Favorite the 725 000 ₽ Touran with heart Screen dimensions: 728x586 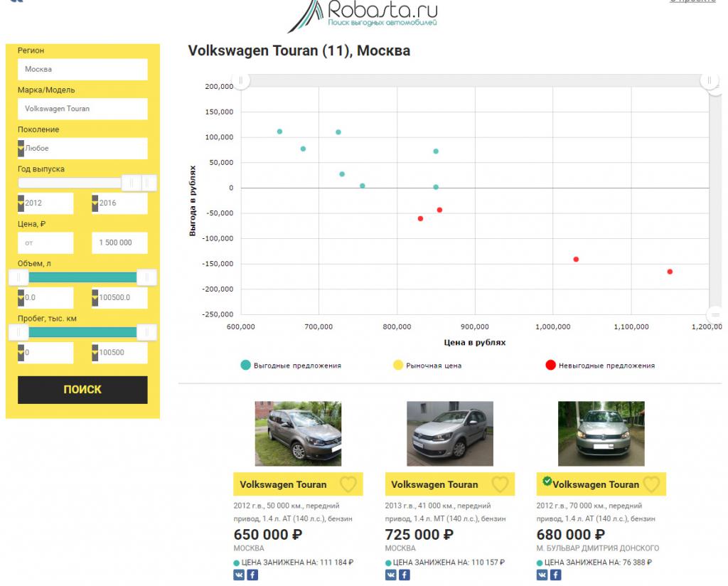tap(500, 484)
